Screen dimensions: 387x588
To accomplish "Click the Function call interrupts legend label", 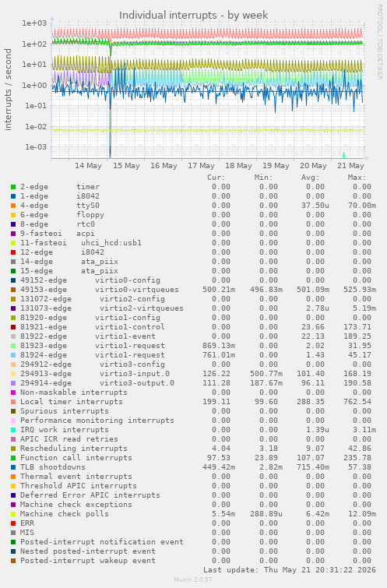I will coord(76,458).
